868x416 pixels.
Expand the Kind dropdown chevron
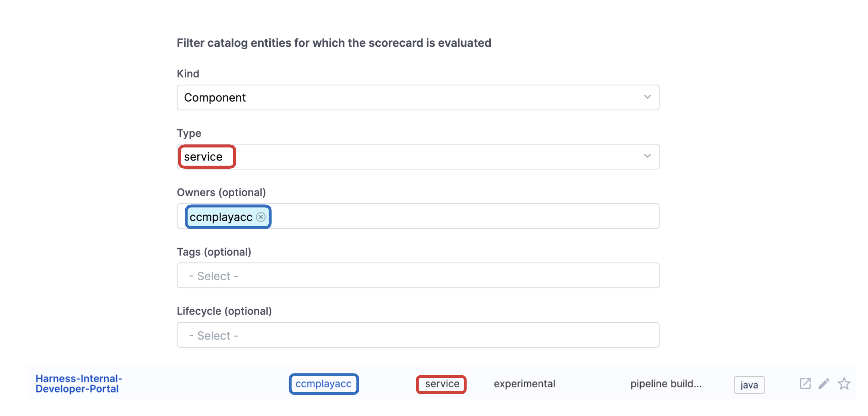click(x=647, y=97)
